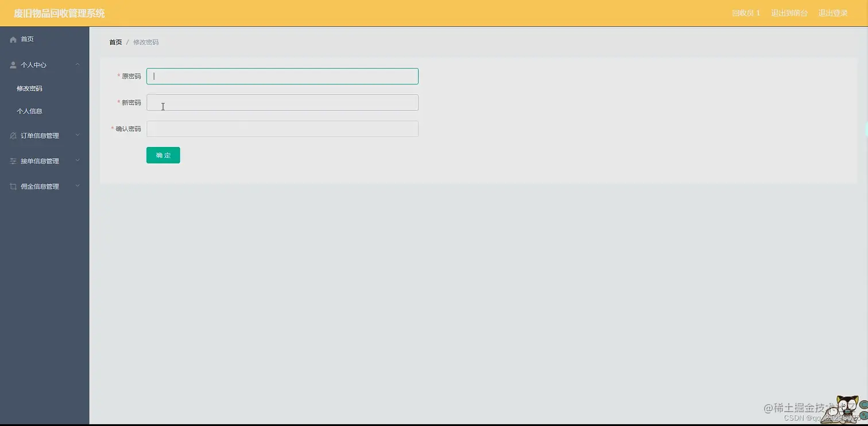This screenshot has width=868, height=426.
Task: Click the 回收员 1 user label
Action: pos(746,13)
